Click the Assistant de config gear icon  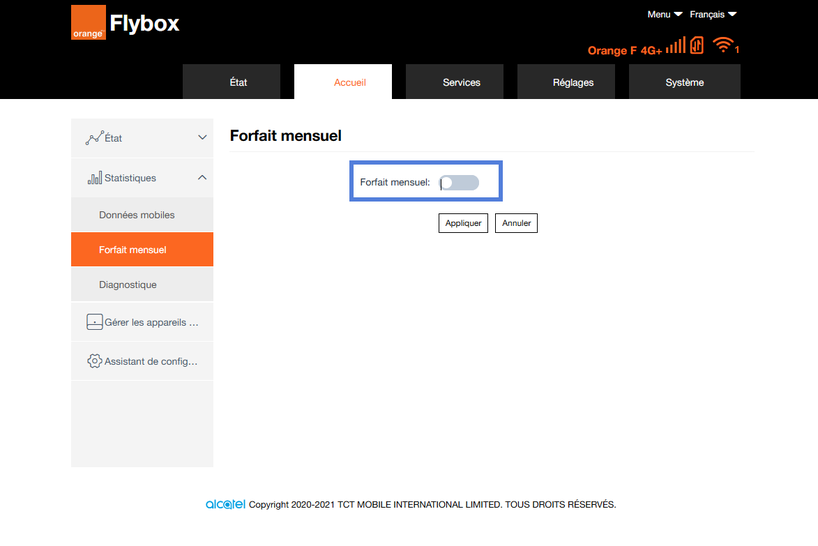[94, 361]
